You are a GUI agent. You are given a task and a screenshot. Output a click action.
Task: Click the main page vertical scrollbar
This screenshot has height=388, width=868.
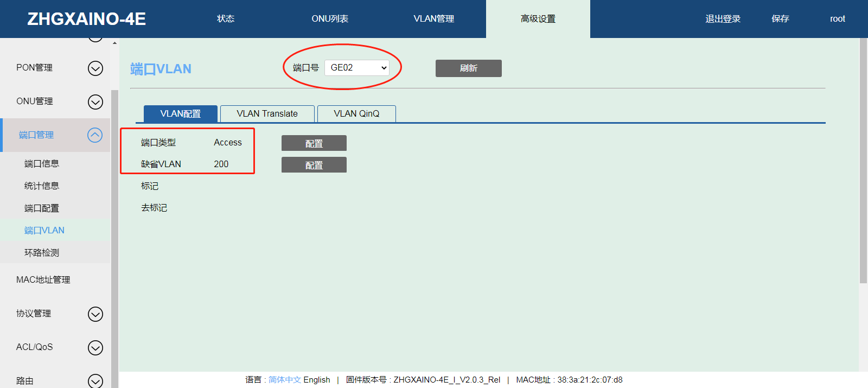[863, 163]
